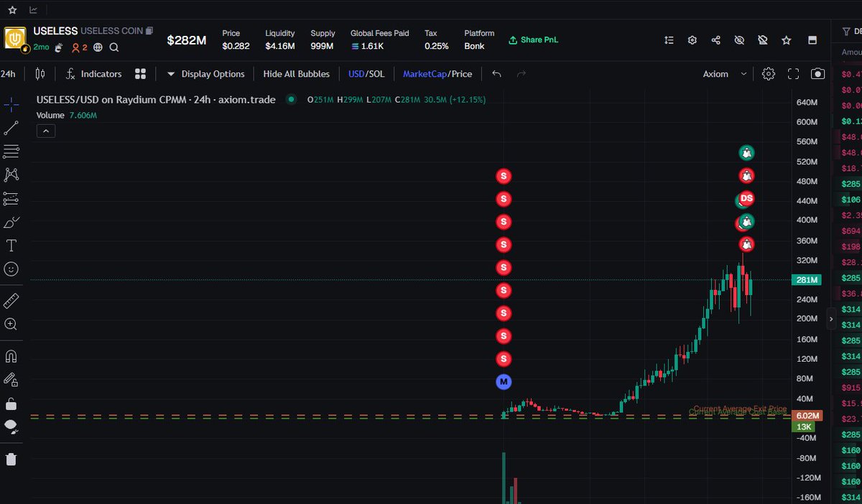Image resolution: width=862 pixels, height=504 pixels.
Task: Click the Bonk platform label
Action: coord(474,46)
